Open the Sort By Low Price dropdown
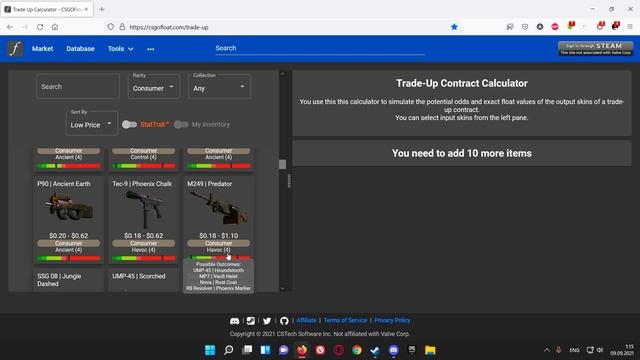640x360 pixels. click(92, 123)
